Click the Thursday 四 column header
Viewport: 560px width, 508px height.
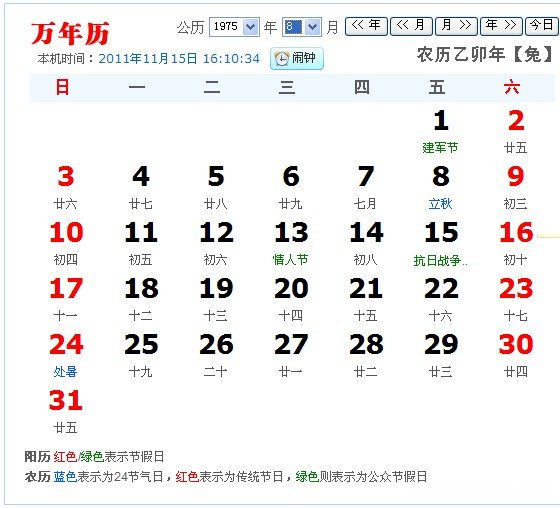pos(362,88)
